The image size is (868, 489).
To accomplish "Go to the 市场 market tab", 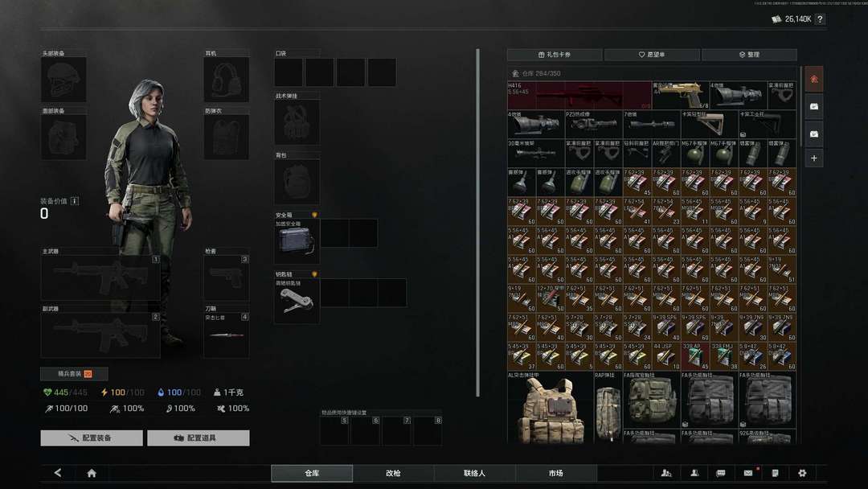I will (x=556, y=473).
